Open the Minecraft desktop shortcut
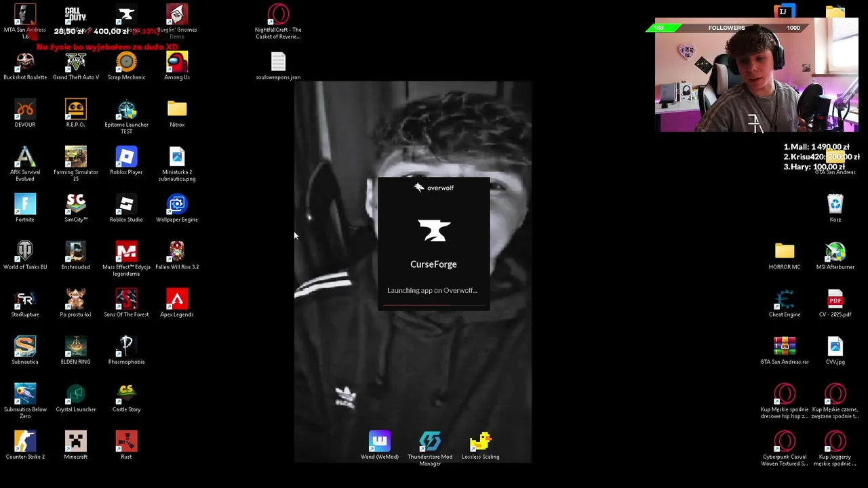The height and width of the screenshot is (488, 868). point(75,445)
